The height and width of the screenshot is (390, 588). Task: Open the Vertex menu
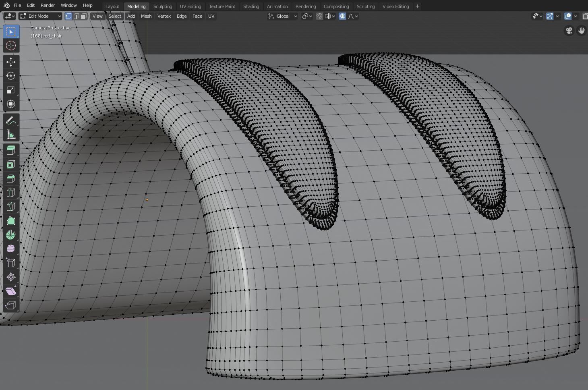point(164,16)
